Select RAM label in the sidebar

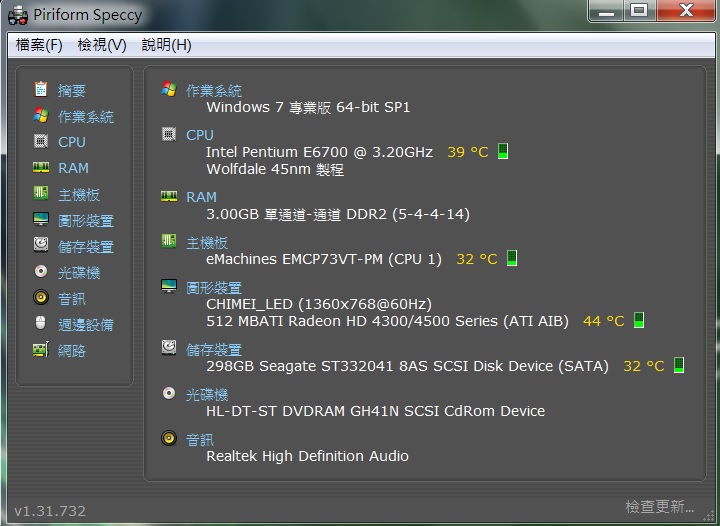(73, 168)
